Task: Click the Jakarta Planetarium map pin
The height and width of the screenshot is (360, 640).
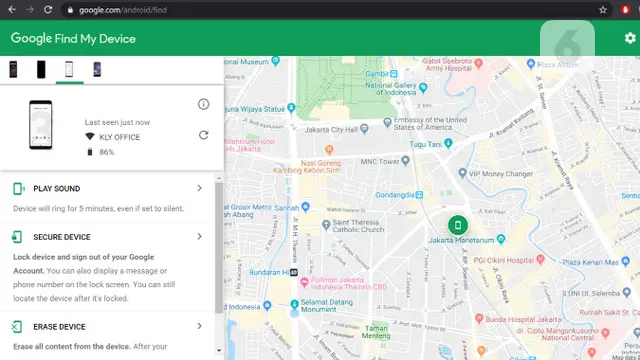Action: pos(501,239)
